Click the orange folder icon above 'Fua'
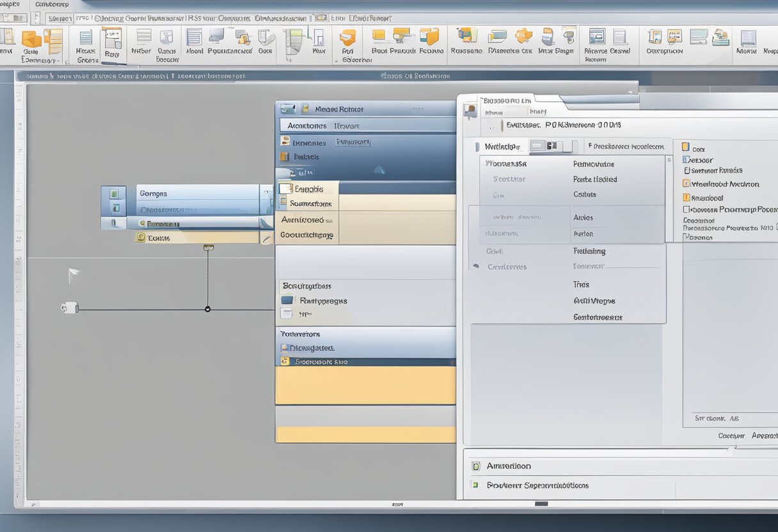This screenshot has height=532, width=778. coord(347,37)
